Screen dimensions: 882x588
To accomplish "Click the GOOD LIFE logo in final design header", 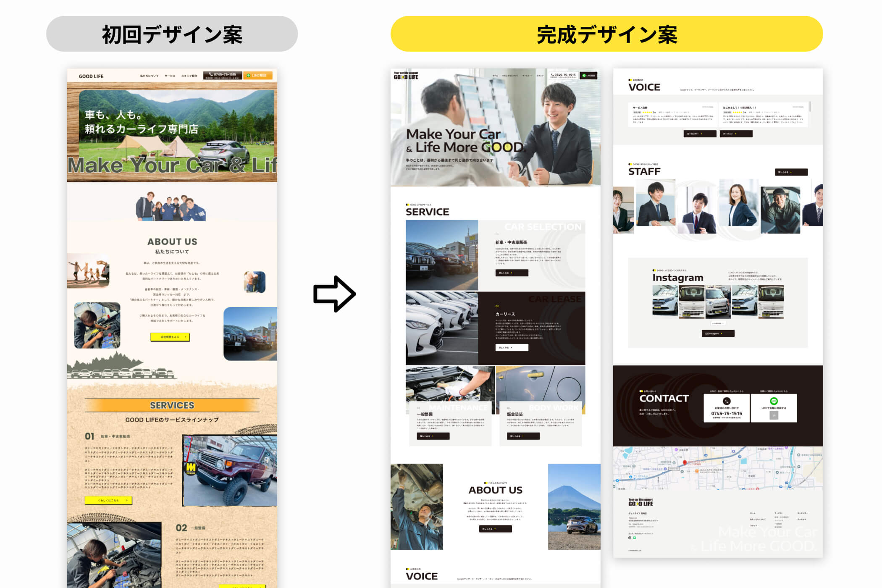I will (406, 76).
